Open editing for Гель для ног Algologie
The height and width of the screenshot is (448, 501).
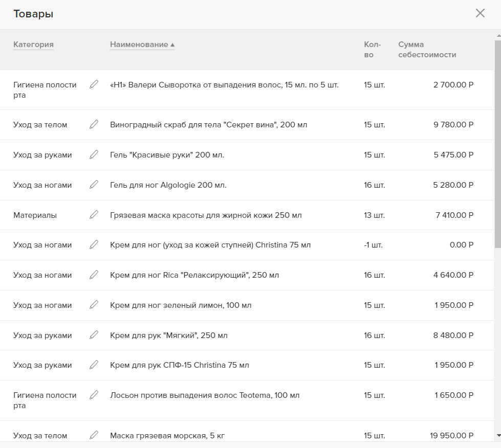click(x=94, y=185)
